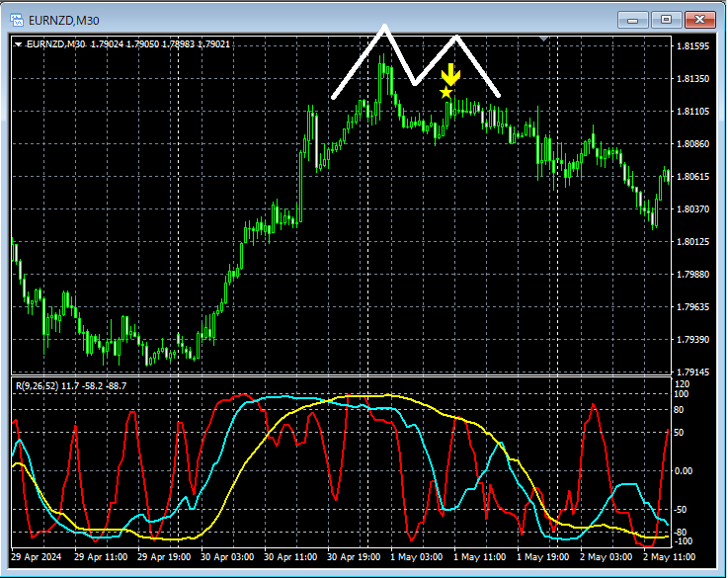Click the grey chart shift triangle marker
Screen dimensions: 728x578
(x=544, y=39)
